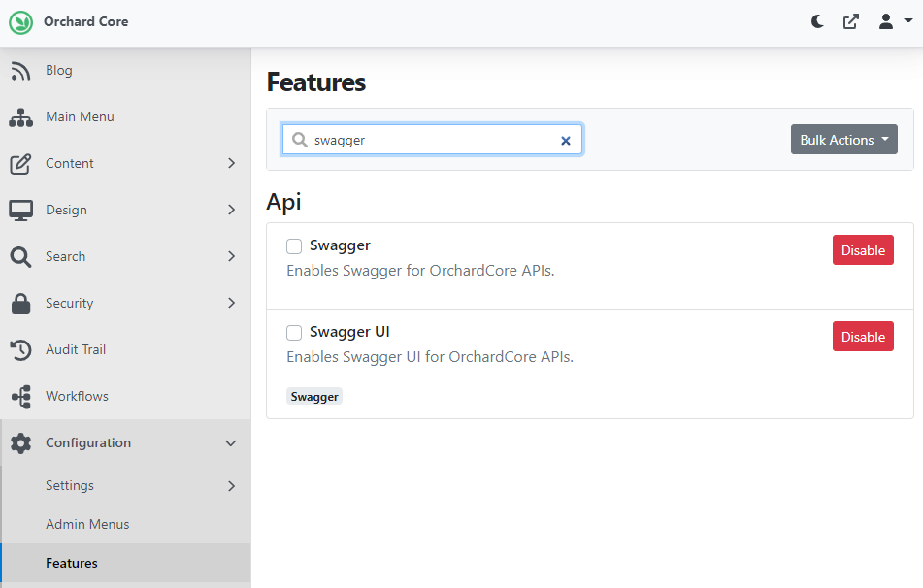The height and width of the screenshot is (588, 923).
Task: Click 'Enables Swagger for OrchardCore APIs.' description
Action: point(420,270)
